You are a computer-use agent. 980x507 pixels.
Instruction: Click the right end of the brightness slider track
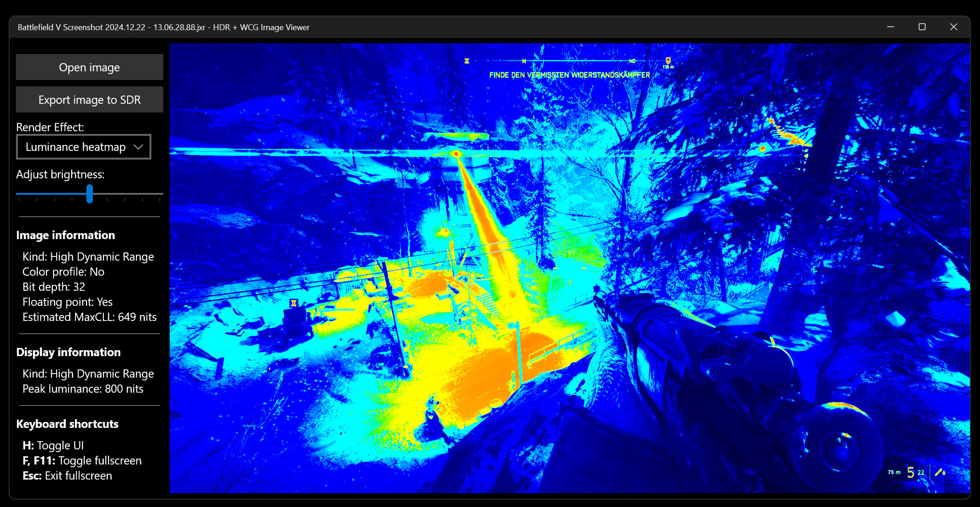point(161,194)
